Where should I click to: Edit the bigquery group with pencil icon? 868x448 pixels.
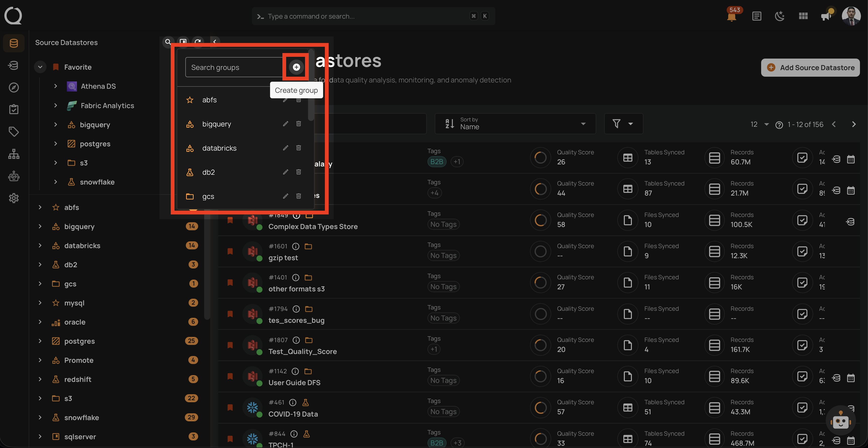click(x=285, y=124)
